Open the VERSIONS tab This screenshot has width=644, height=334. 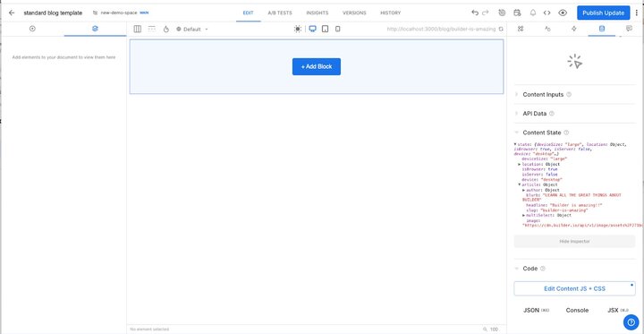point(354,13)
